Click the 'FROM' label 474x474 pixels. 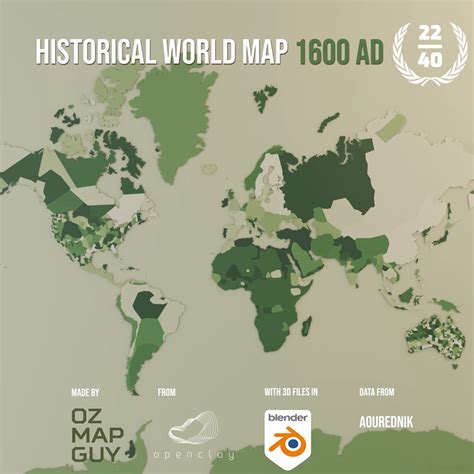(x=167, y=392)
